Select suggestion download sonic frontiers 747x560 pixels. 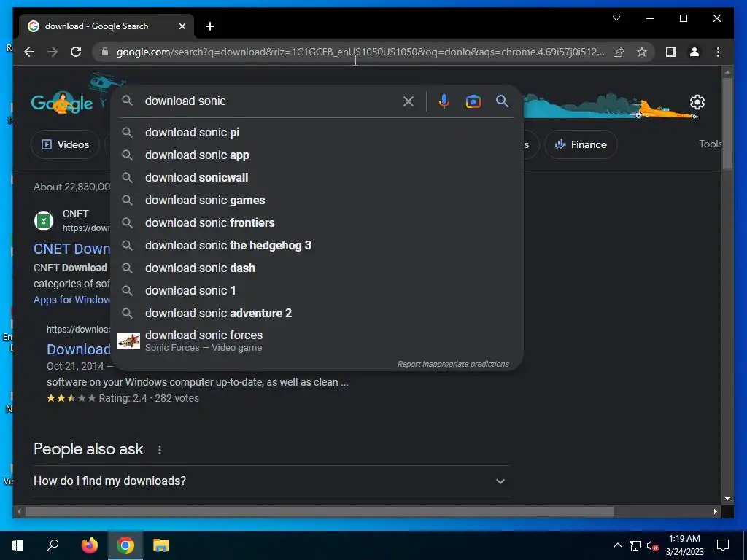pos(317,223)
